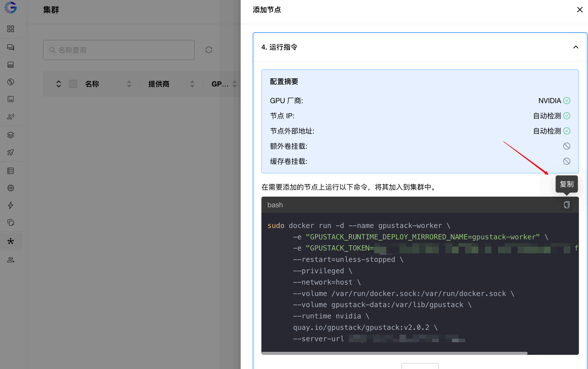Click the 缓存卷挂载 disabled icon
Screen dimensions: 588x369
tap(567, 161)
